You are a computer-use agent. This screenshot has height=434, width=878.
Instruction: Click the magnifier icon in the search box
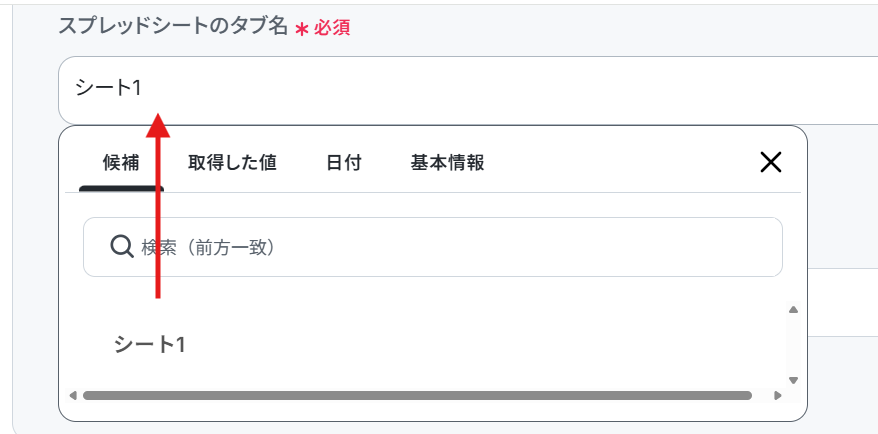point(122,246)
